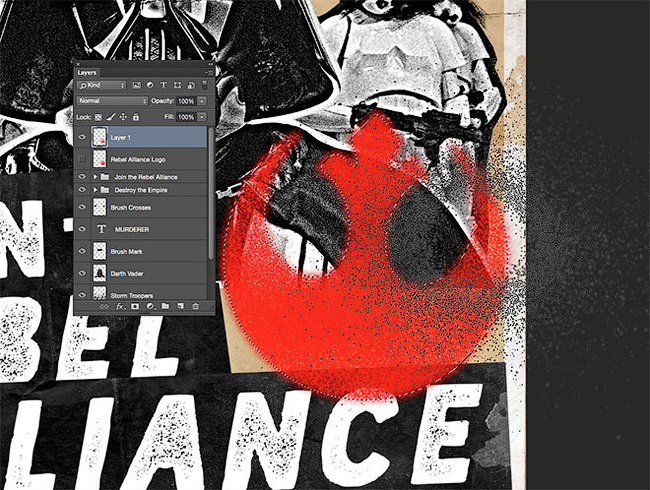This screenshot has width=650, height=490.
Task: Click the Opacity label
Action: (162, 101)
